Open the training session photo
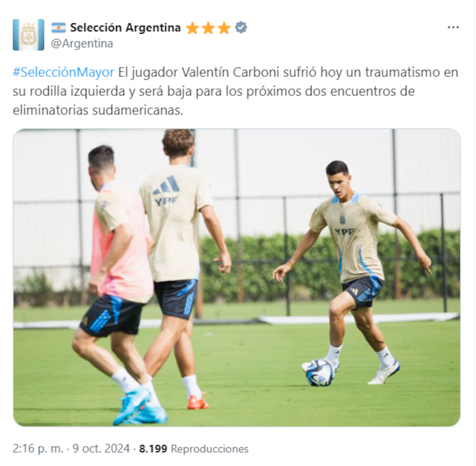476x466 pixels. pyautogui.click(x=237, y=277)
